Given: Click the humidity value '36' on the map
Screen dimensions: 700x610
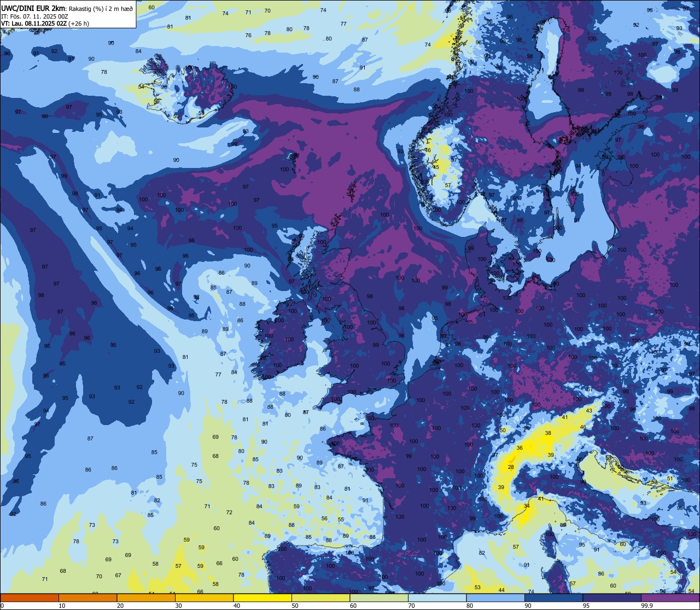Looking at the screenshot, I should (x=520, y=448).
